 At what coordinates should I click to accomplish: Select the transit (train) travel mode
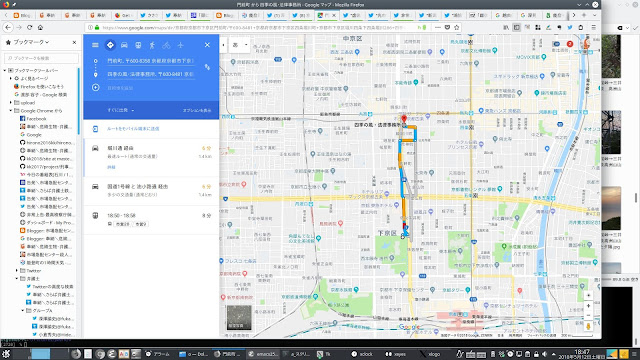(x=138, y=45)
